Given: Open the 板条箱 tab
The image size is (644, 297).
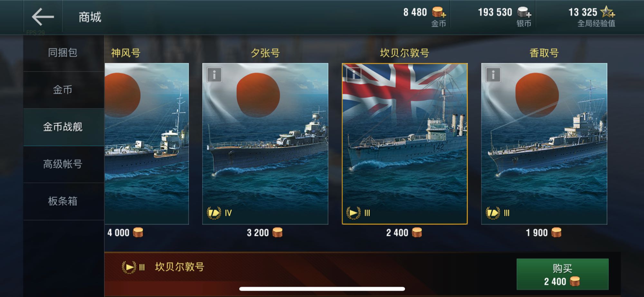Looking at the screenshot, I should click(x=63, y=201).
